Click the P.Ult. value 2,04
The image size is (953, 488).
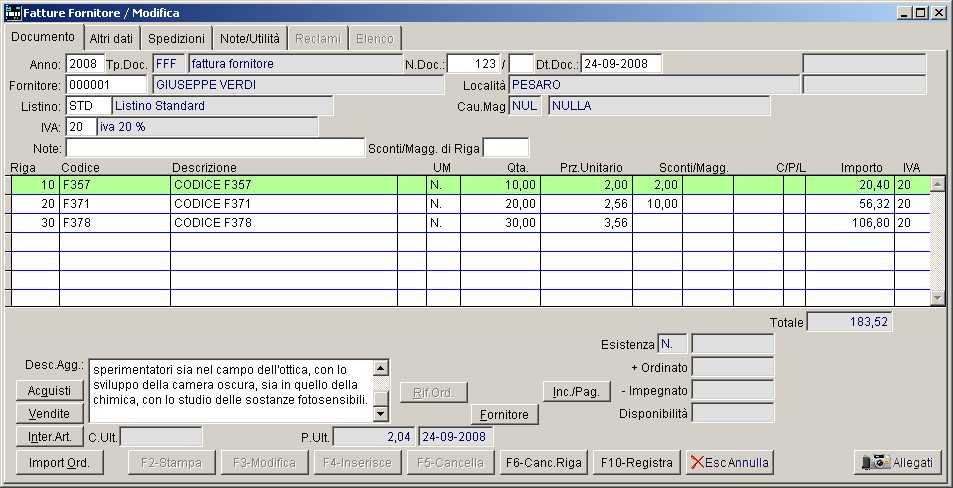click(x=374, y=436)
